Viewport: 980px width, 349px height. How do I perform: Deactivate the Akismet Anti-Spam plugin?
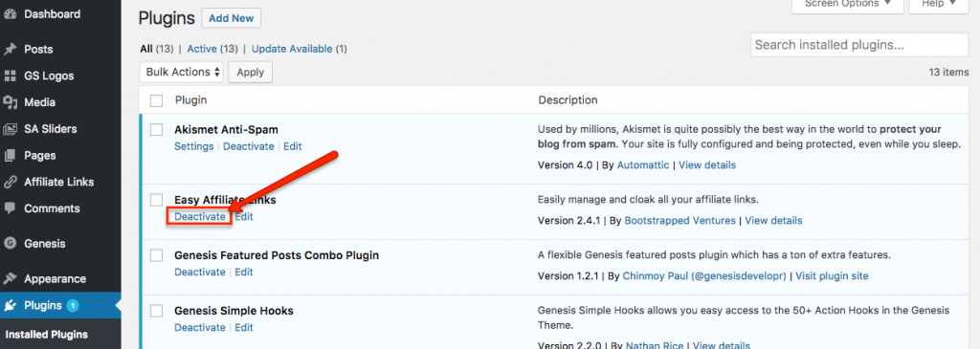tap(249, 146)
